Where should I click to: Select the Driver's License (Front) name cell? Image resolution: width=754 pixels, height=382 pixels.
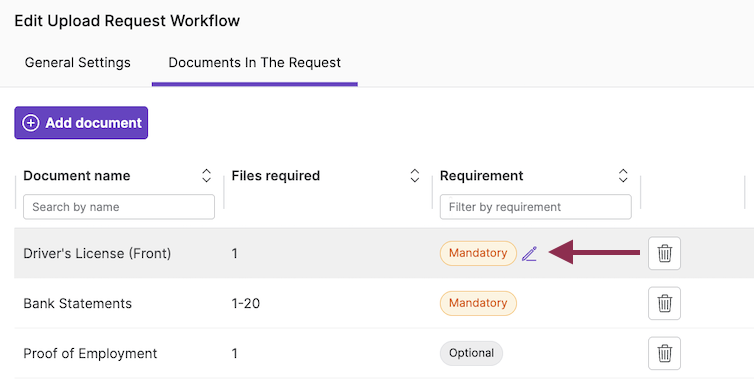tap(97, 254)
